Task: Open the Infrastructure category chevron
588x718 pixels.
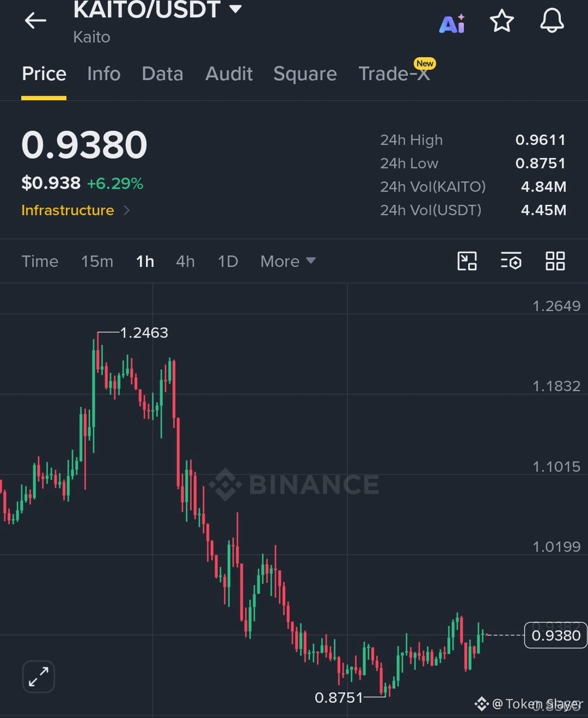Action: [x=126, y=210]
